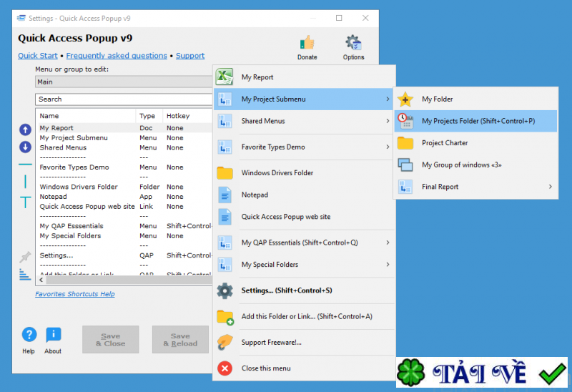This screenshot has height=392, width=572.
Task: Click the pin icon in left sidebar
Action: click(25, 256)
